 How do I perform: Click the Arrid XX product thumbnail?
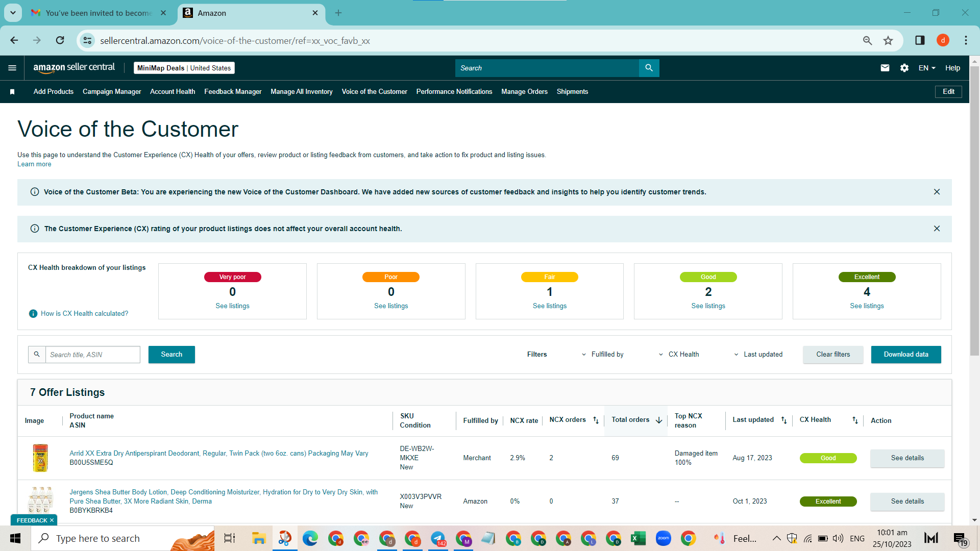[40, 458]
